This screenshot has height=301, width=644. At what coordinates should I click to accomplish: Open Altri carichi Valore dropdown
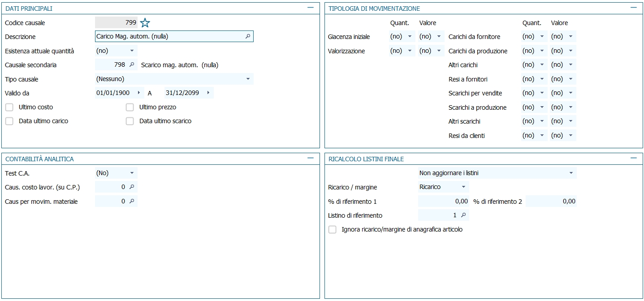click(571, 65)
